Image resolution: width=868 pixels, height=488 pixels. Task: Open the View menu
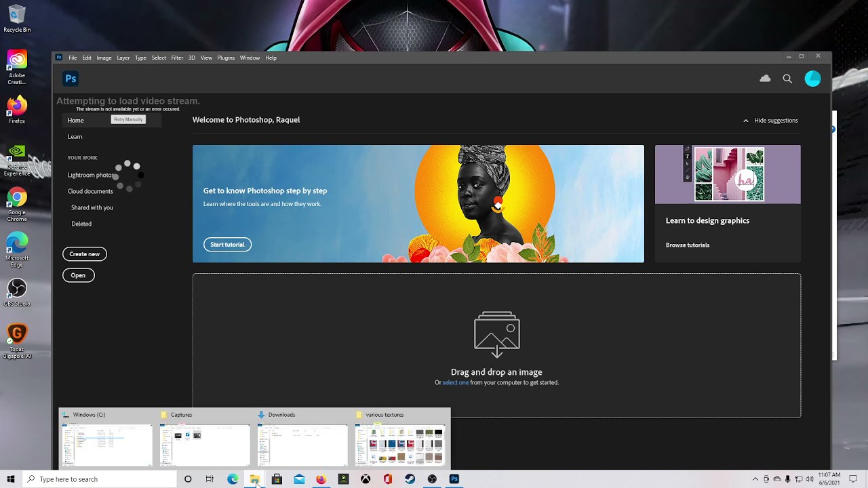tap(206, 58)
